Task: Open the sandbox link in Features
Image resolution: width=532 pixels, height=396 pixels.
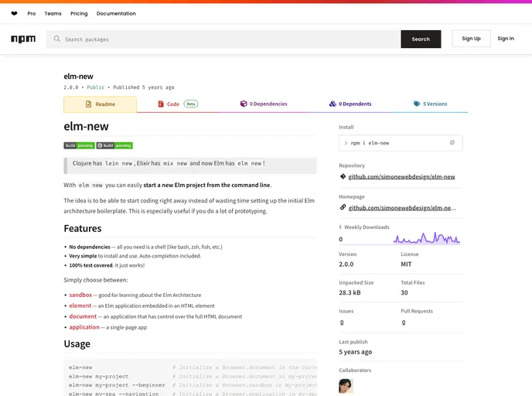Action: click(x=80, y=295)
